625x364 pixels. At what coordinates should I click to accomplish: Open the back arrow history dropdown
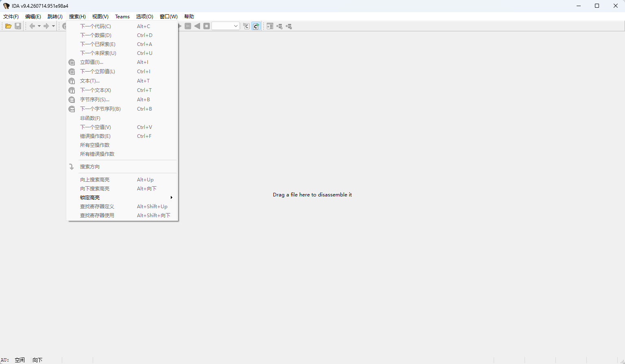(39, 26)
